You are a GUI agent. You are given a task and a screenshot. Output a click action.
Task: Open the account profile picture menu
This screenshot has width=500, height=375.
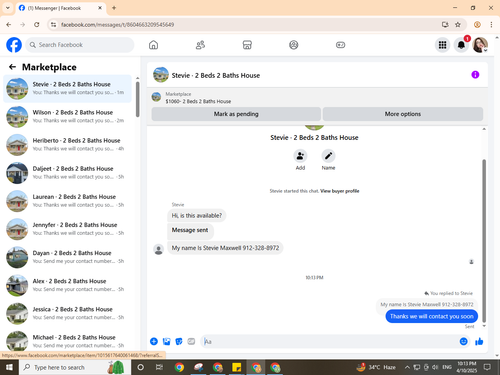[480, 45]
